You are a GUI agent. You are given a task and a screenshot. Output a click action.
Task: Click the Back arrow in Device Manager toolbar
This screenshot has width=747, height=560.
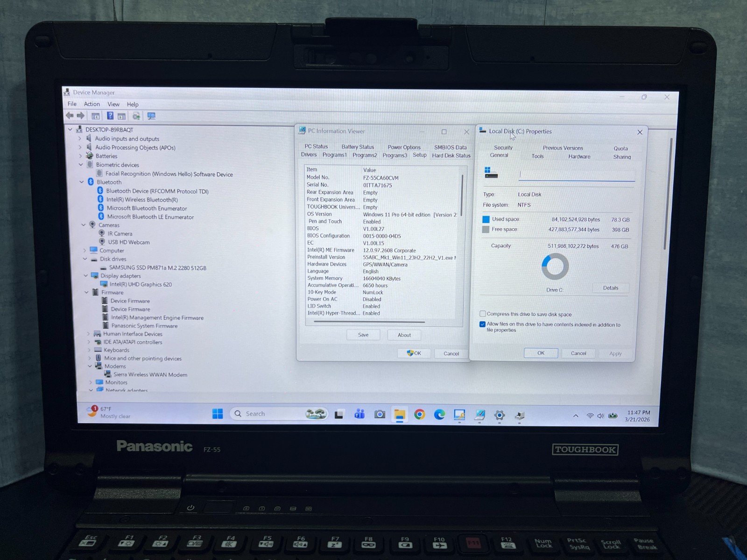coord(70,116)
